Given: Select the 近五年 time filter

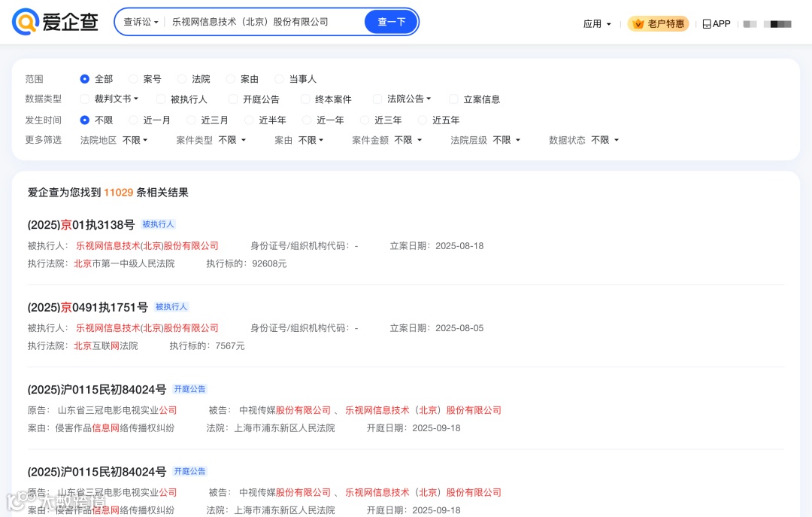Looking at the screenshot, I should pyautogui.click(x=423, y=120).
